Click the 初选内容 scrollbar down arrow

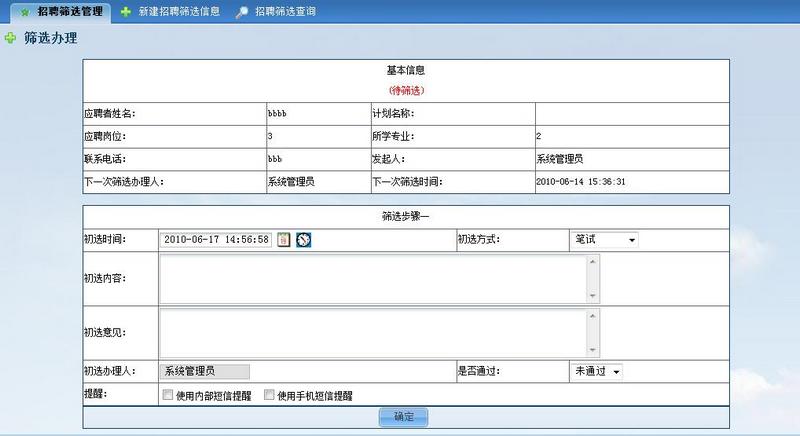coord(592,296)
